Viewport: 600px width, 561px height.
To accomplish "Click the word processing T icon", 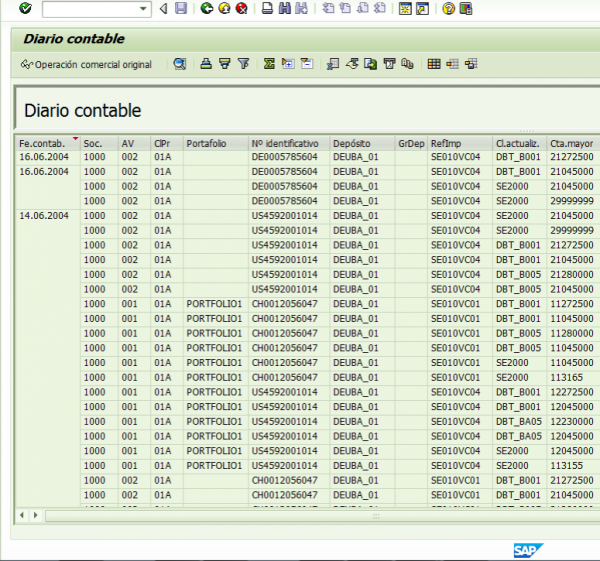I will 389,64.
